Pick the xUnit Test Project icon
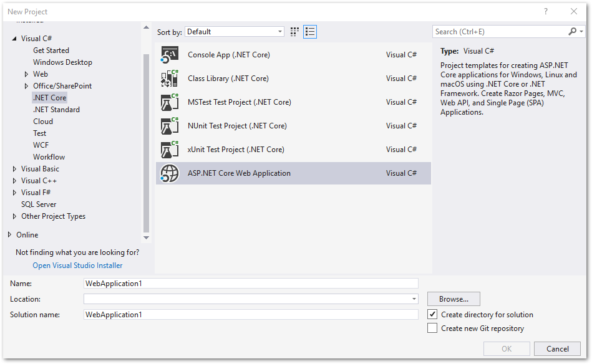 (170, 150)
